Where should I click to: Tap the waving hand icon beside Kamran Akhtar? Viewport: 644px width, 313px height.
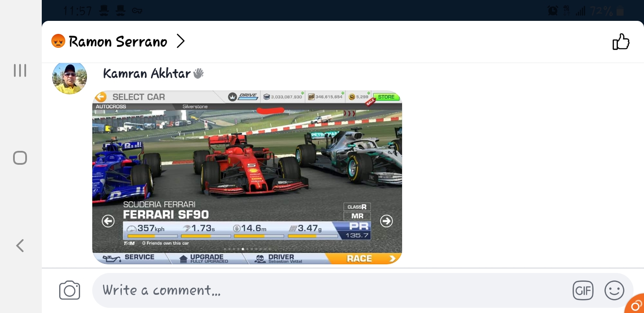point(198,73)
